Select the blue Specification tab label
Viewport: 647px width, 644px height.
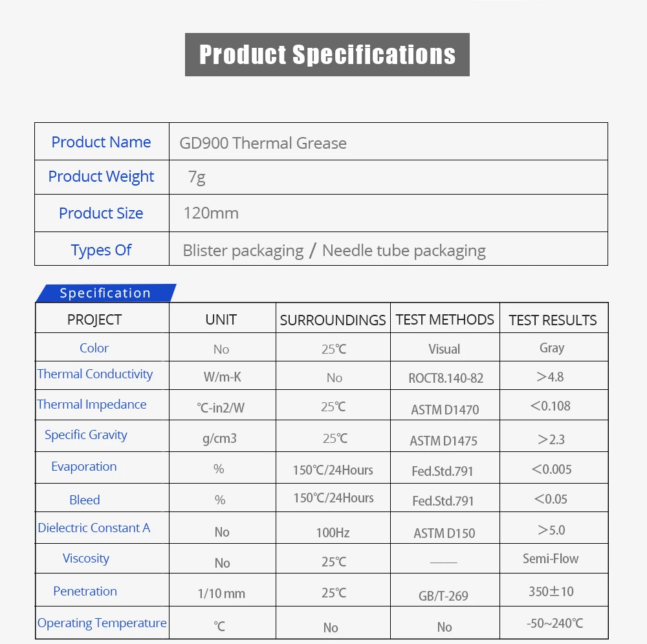105,293
